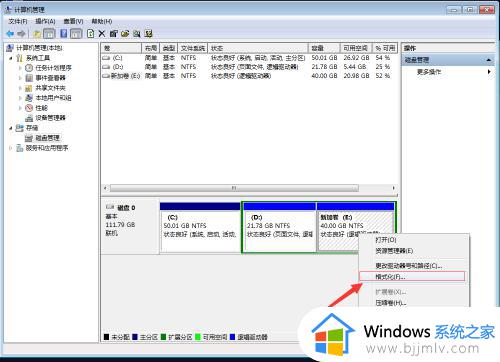Expand the 性能 node arrow
This screenshot has width=500, height=362.
pyautogui.click(x=20, y=108)
